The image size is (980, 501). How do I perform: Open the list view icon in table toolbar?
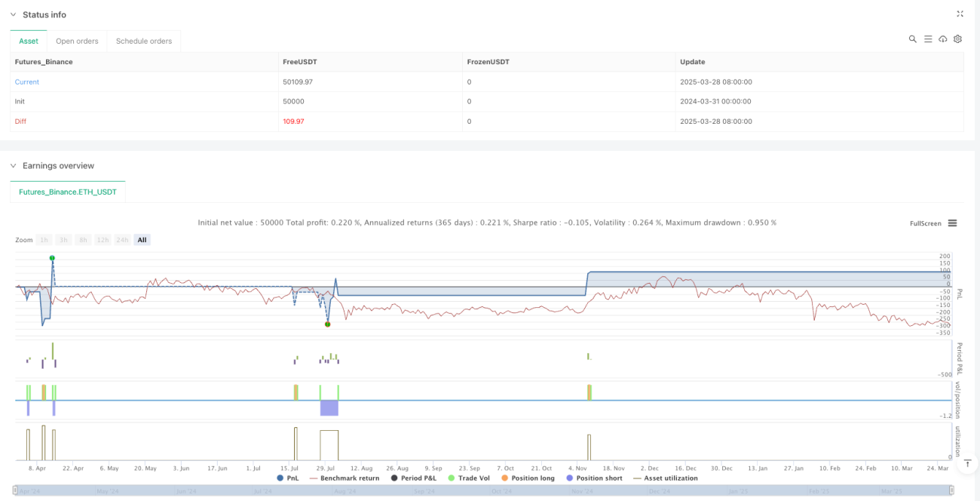pos(928,39)
